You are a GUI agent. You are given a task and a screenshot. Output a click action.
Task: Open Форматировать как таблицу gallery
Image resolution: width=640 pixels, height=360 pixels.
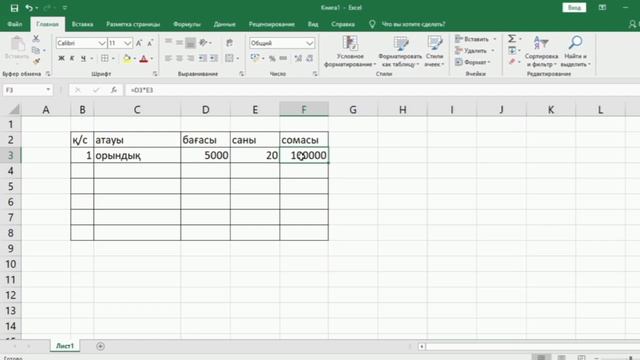[x=400, y=51]
